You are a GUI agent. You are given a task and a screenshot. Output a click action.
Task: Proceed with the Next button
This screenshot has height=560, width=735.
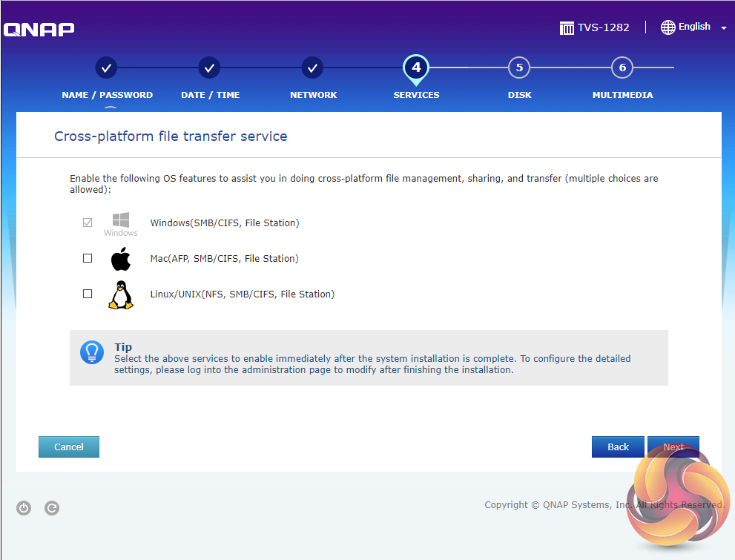pyautogui.click(x=673, y=447)
